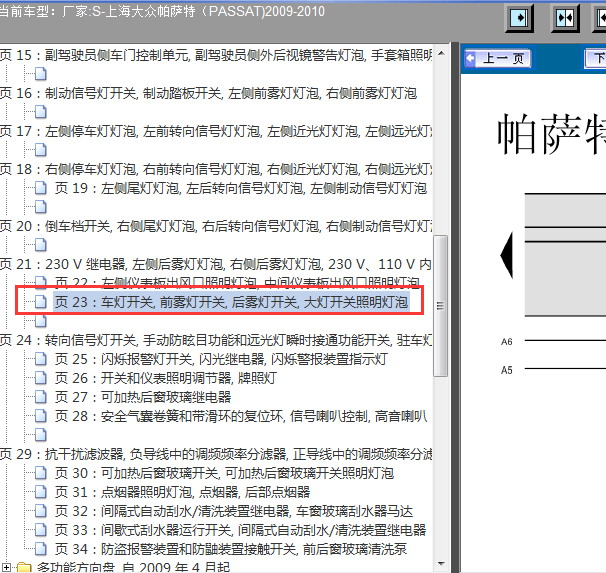Open 页 24 转向信号灯开关 entry
606x573 pixels.
pos(216,340)
